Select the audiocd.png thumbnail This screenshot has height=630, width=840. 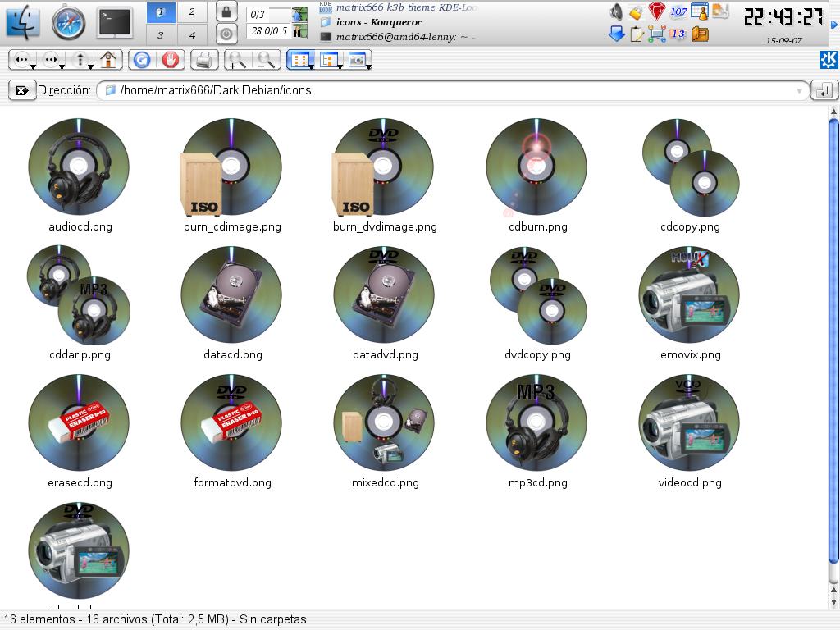coord(79,166)
